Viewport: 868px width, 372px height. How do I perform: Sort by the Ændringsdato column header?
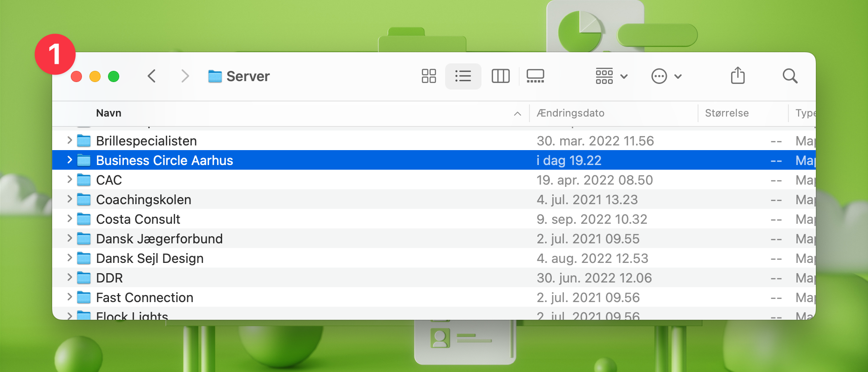pyautogui.click(x=570, y=113)
